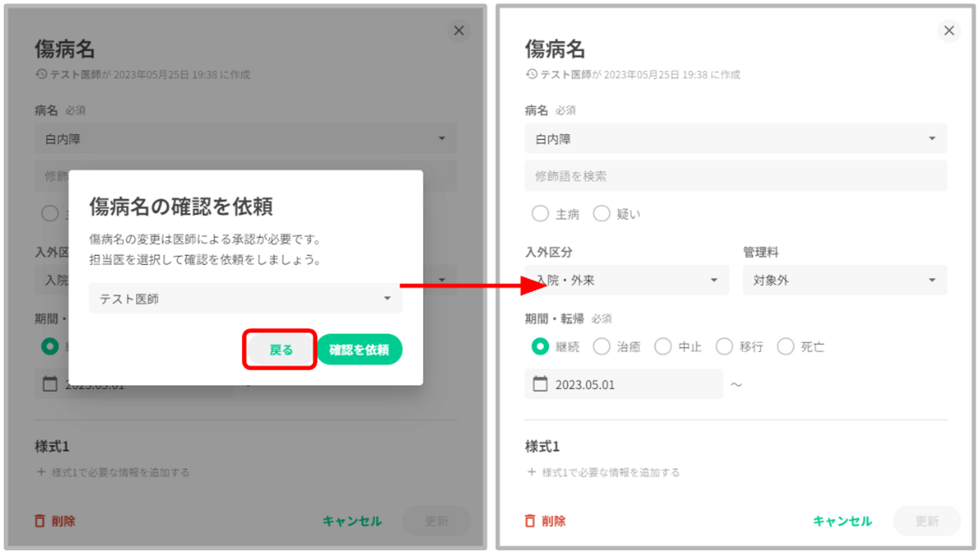Select the 治癒 outcome radio button
Image resolution: width=980 pixels, height=552 pixels.
pos(602,347)
